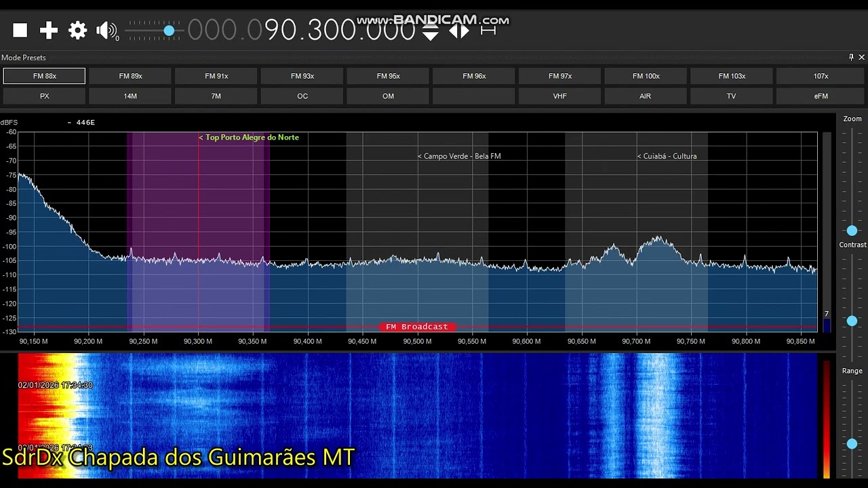Select the FM 88x preset
The height and width of the screenshot is (488, 868).
[x=45, y=76]
